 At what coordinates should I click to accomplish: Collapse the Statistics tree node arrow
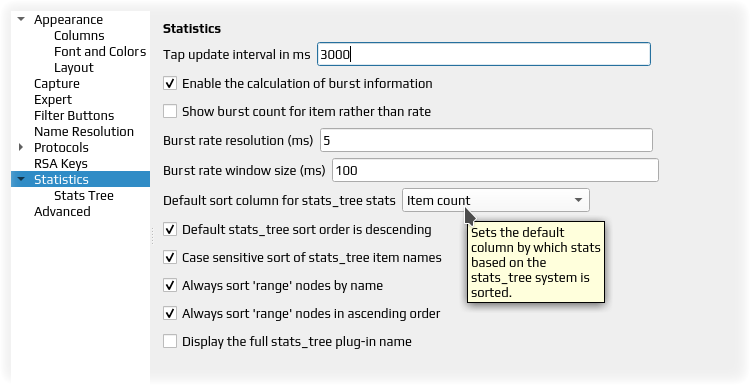(21, 179)
